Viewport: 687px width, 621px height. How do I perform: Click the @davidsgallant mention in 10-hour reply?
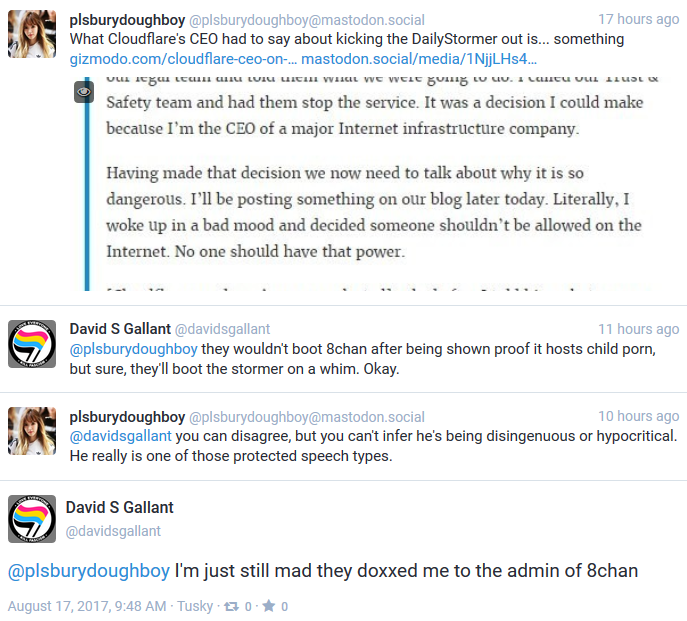[x=120, y=436]
